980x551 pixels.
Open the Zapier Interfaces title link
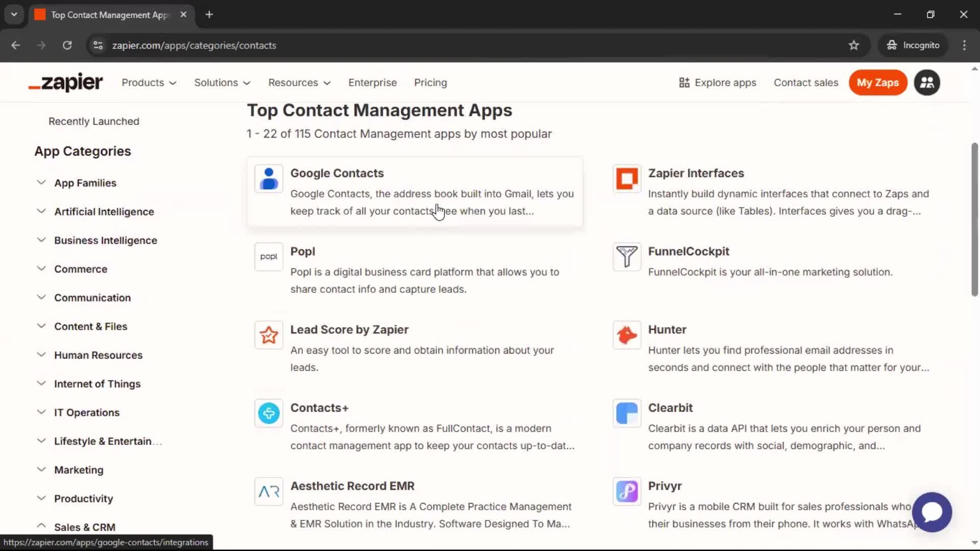[696, 173]
